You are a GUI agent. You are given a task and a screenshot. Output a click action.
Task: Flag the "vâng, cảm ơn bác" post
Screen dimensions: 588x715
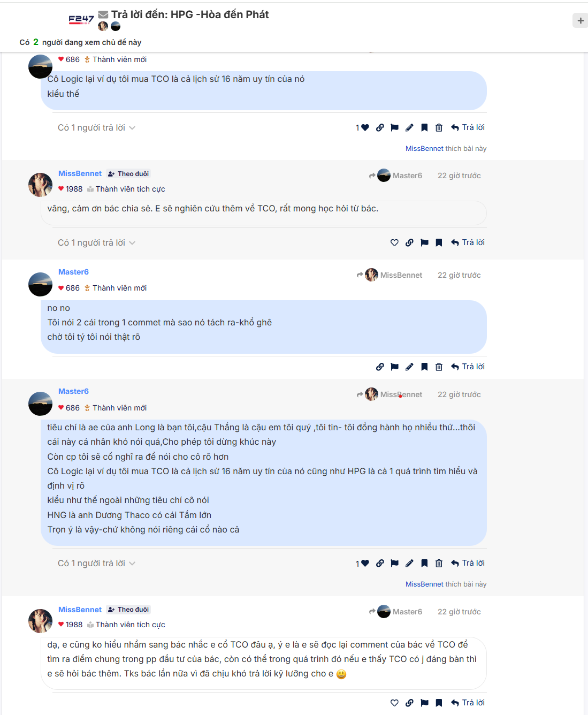point(424,242)
